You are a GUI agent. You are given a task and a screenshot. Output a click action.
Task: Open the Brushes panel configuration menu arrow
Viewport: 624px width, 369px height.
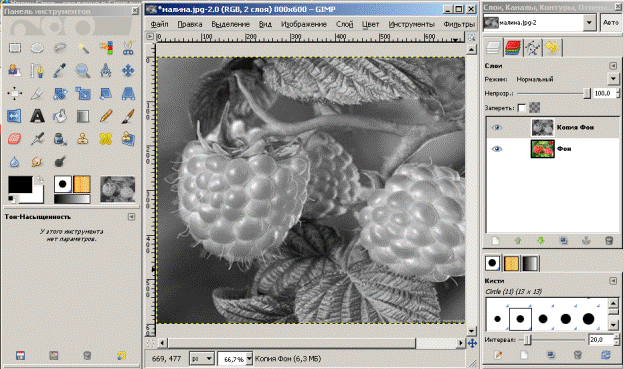coord(613,281)
